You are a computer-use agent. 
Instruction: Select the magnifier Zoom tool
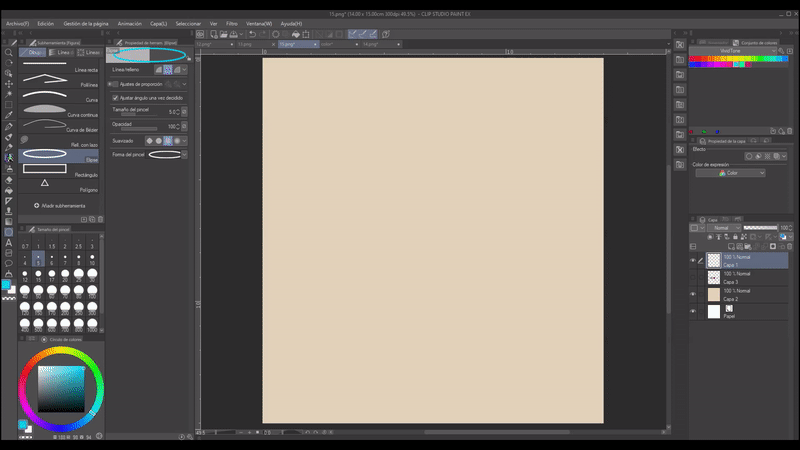point(9,53)
